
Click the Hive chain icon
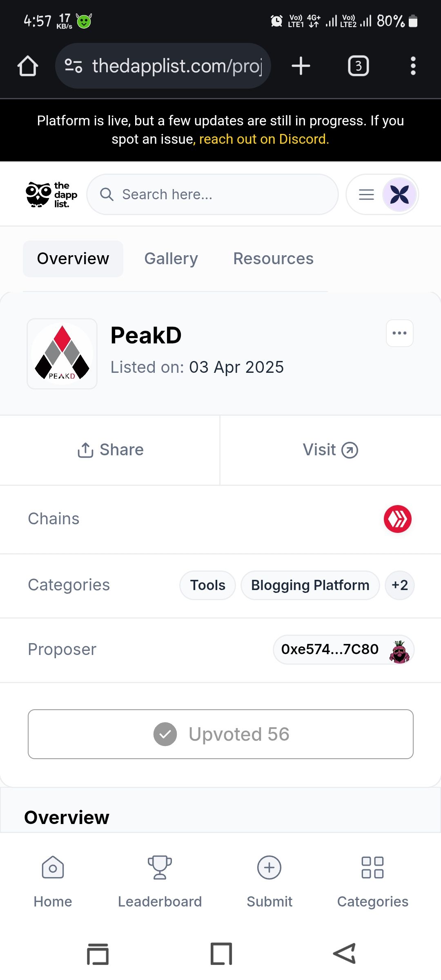pos(398,519)
